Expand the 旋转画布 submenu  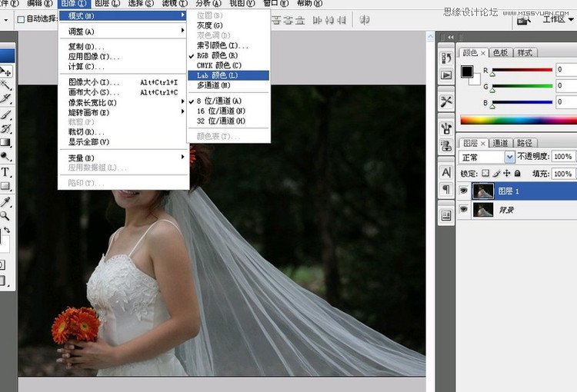click(124, 112)
